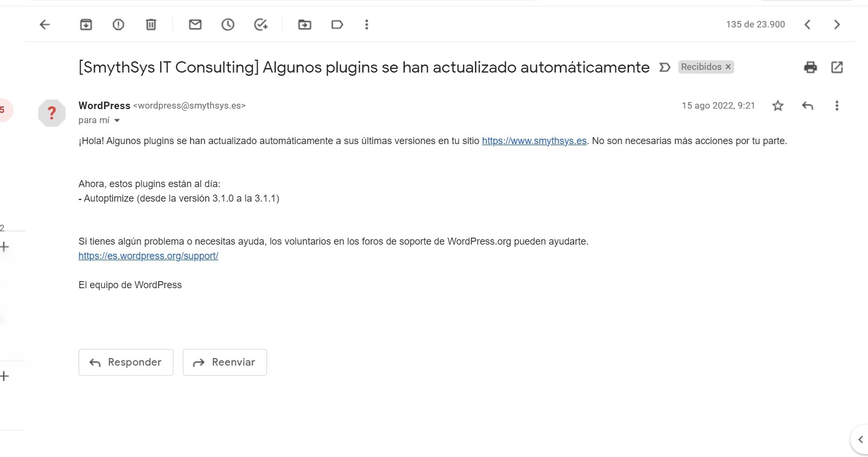
Task: Delete this email with trash icon
Action: click(x=151, y=25)
